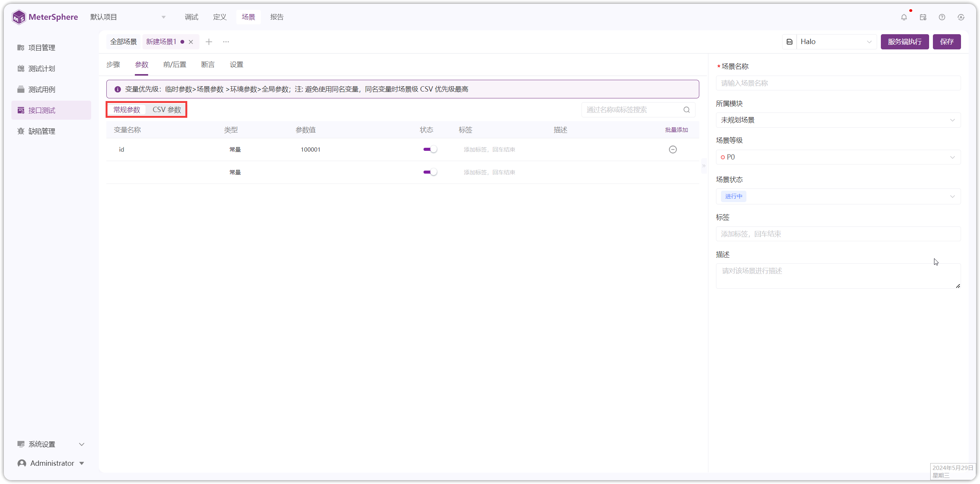
Task: Open the notifications bell icon
Action: click(904, 17)
